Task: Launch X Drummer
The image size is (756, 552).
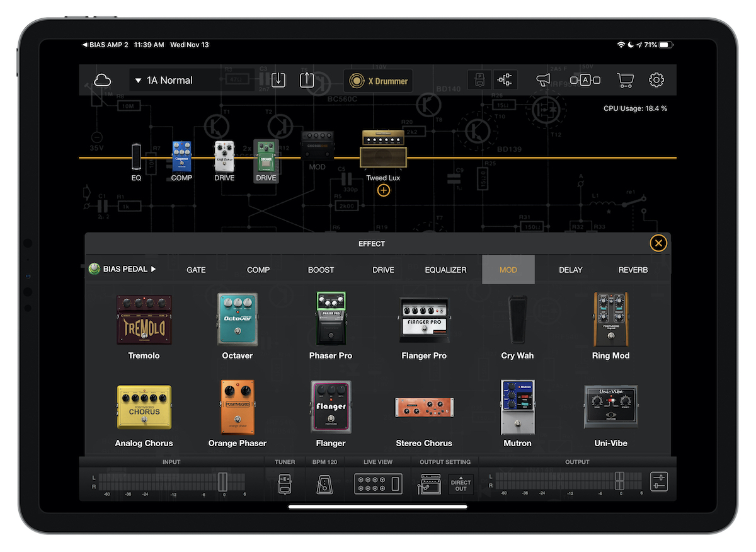Action: (x=379, y=81)
